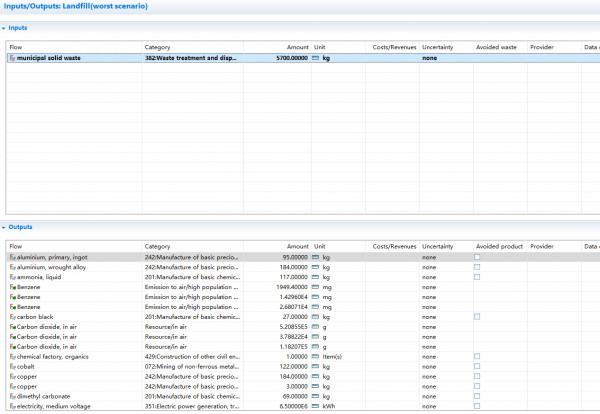Click the unit icon in Benzene 2.68071E4 row
This screenshot has height=414, width=600.
315,307
